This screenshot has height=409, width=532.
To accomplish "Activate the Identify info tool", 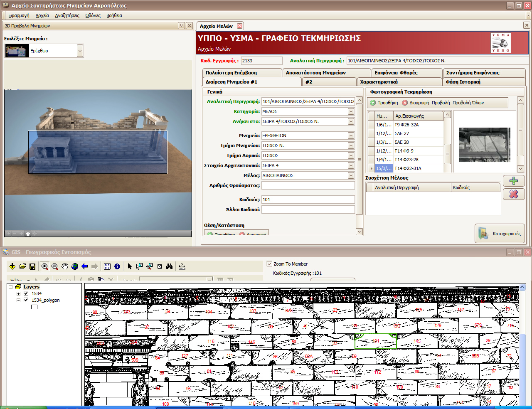I will (117, 266).
